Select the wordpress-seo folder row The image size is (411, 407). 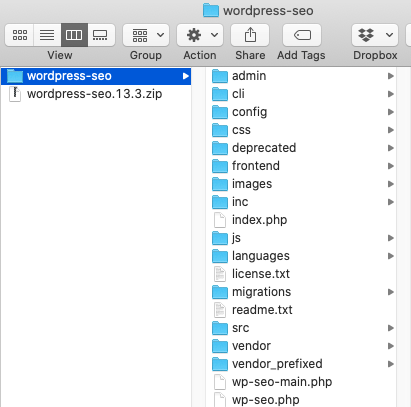tap(96, 76)
